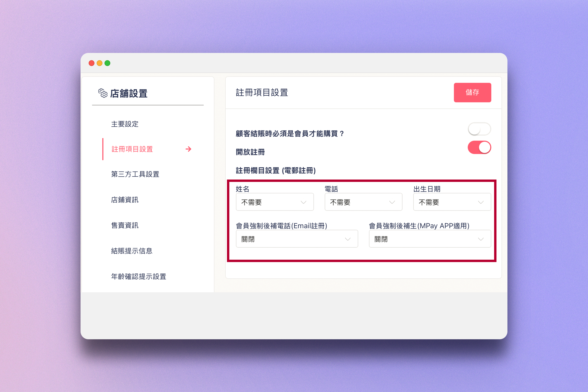Open the 姓名 dropdown
The height and width of the screenshot is (392, 588).
275,202
